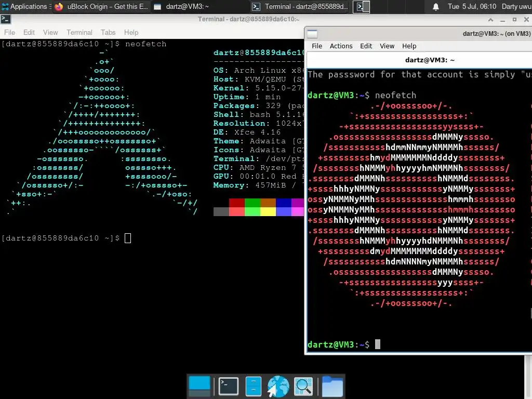Click the cursor at the dartz@855889da6c10 prompt
Image resolution: width=532 pixels, height=399 pixels.
128,238
